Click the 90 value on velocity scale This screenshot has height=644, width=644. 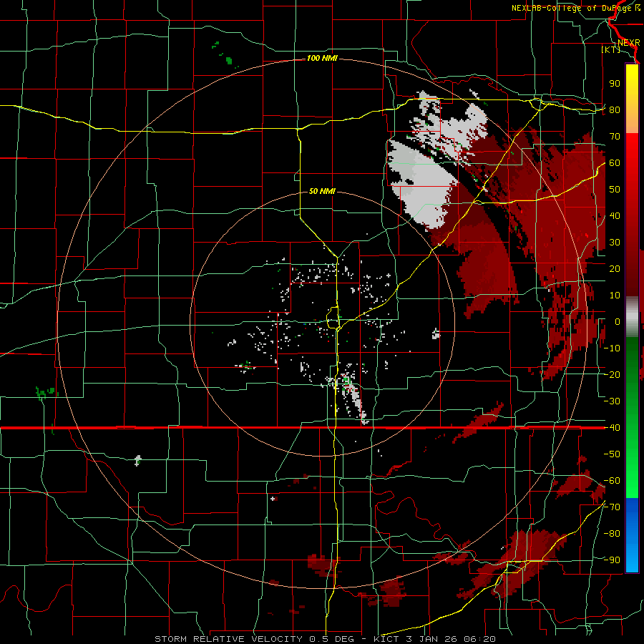click(615, 84)
